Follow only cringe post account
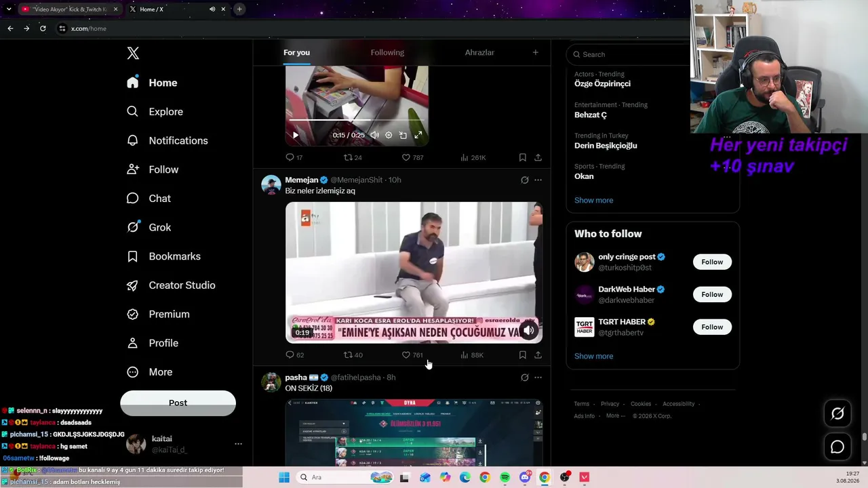 (712, 262)
